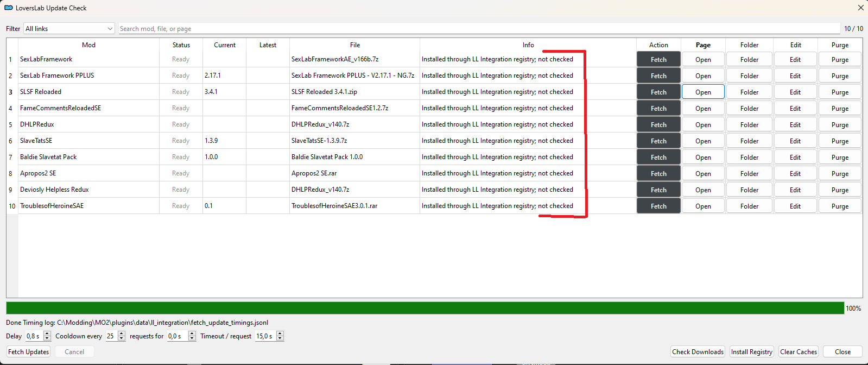Edit the SexLab Framework PPLUS entry

(795, 76)
